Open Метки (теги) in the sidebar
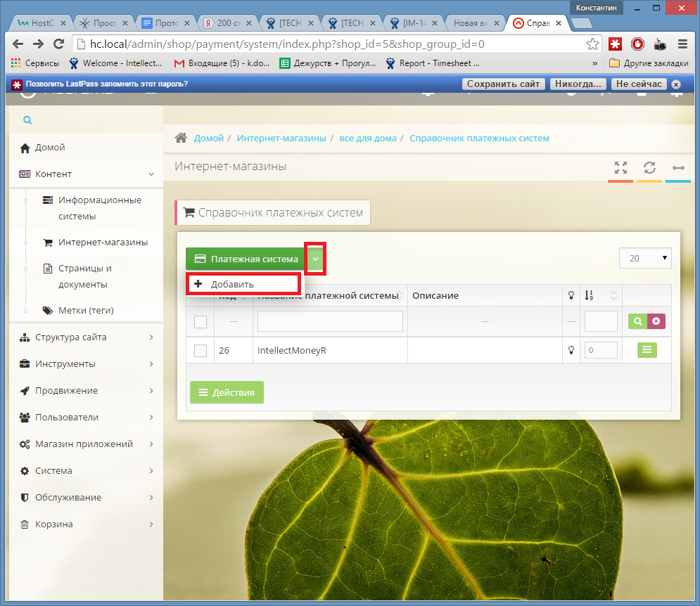700x606 pixels. [86, 310]
